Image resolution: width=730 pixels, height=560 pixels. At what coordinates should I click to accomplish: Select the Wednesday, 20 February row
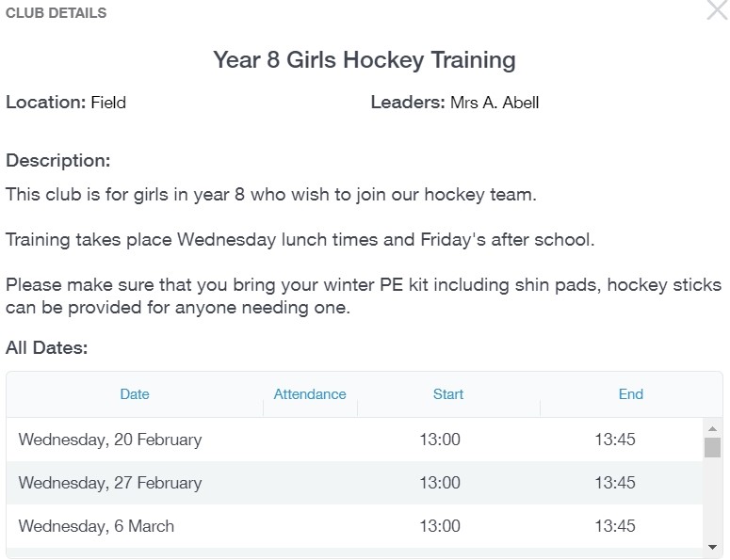[110, 440]
